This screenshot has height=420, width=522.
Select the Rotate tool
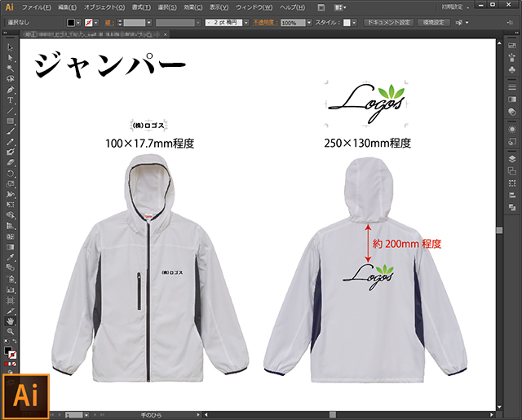pyautogui.click(x=11, y=174)
